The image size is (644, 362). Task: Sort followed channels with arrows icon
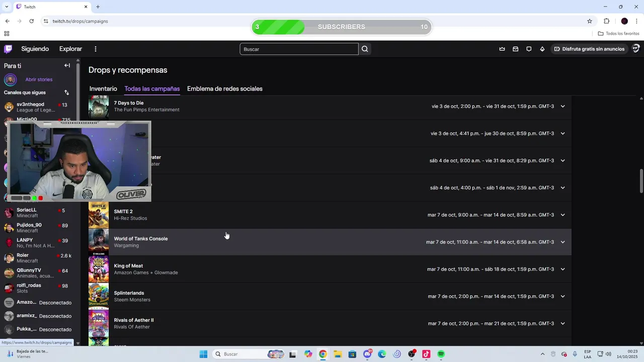(x=66, y=93)
